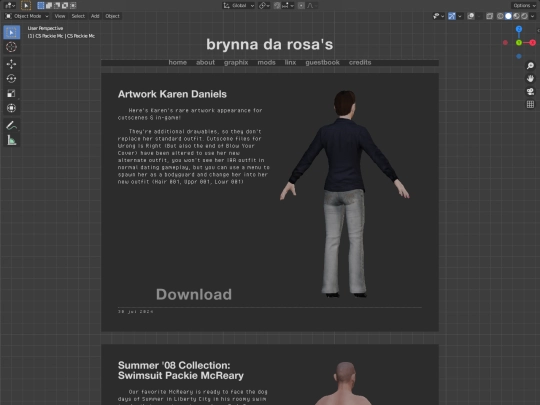Set selection mode to new set
This screenshot has height=405, width=540.
point(41,5)
